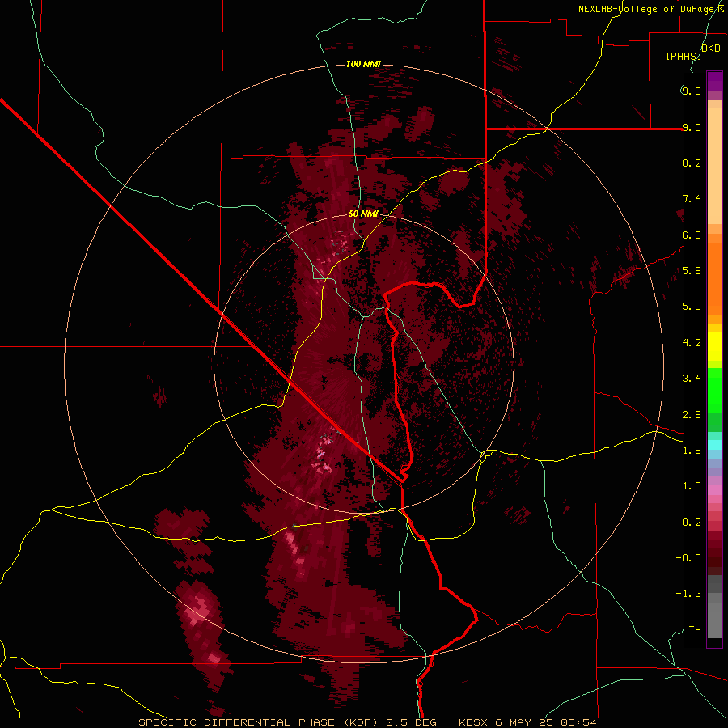
Task: Click the gray band at color scale bottom
Action: 714,607
